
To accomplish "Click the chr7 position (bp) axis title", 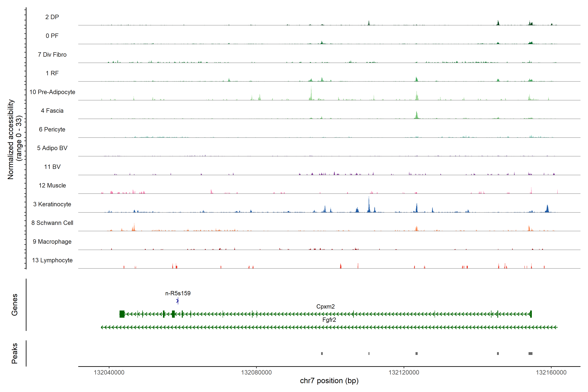I will coord(329,381).
